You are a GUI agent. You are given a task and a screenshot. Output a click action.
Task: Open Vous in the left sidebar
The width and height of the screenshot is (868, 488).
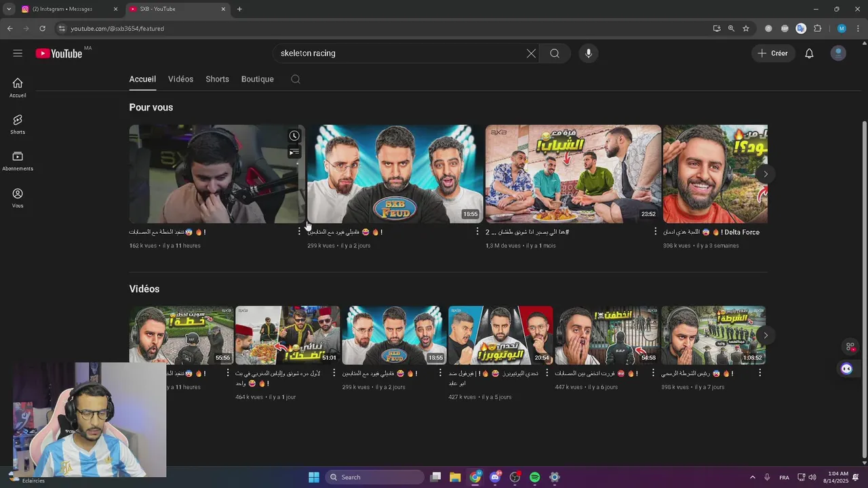pos(18,198)
